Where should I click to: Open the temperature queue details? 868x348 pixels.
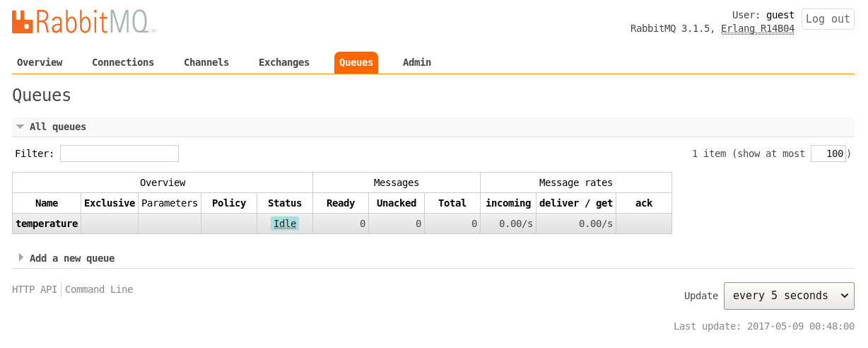(x=47, y=224)
